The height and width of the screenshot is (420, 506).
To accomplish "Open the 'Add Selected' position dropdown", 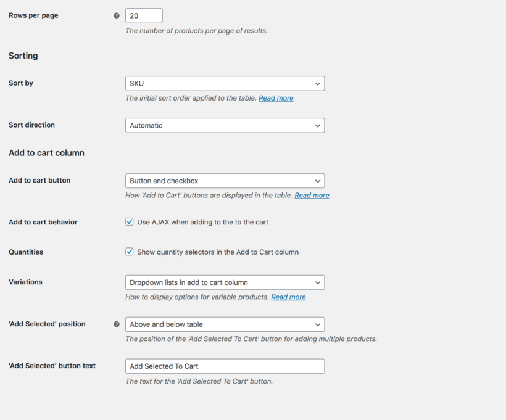I will coord(225,324).
